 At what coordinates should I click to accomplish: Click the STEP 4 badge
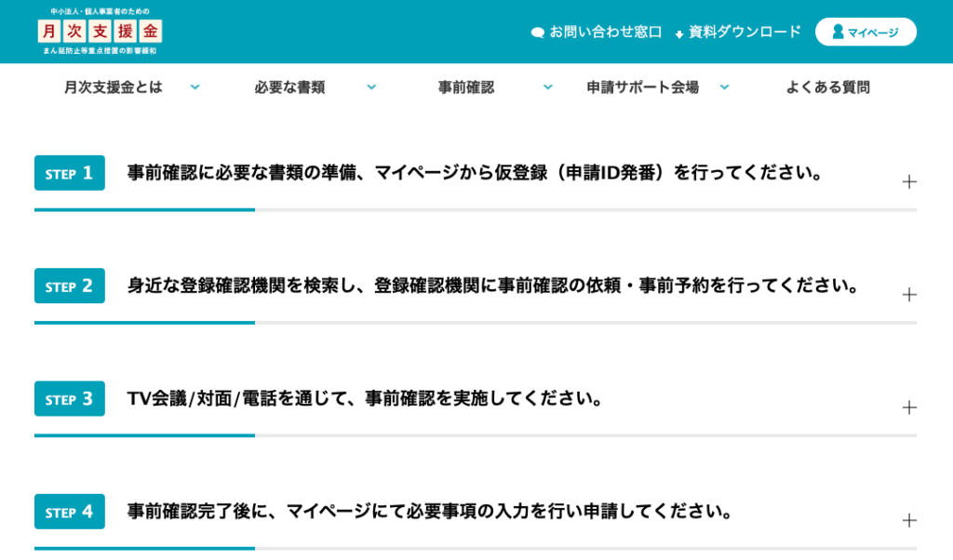click(70, 512)
